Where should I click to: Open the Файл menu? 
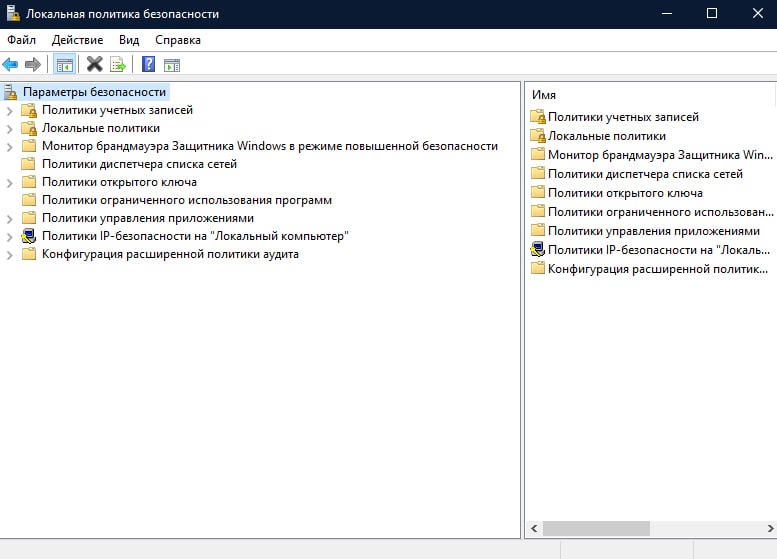(21, 40)
